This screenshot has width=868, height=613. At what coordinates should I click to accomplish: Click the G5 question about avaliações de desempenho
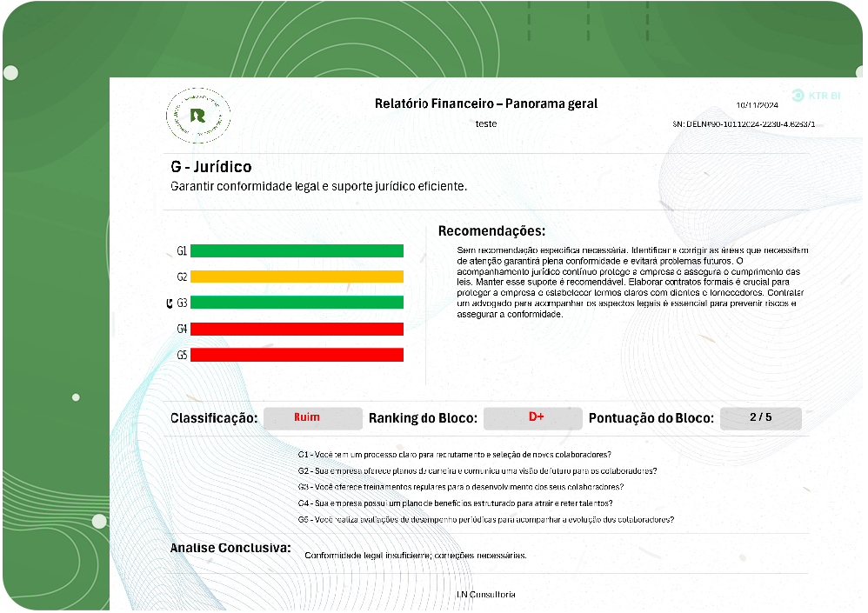coord(486,520)
